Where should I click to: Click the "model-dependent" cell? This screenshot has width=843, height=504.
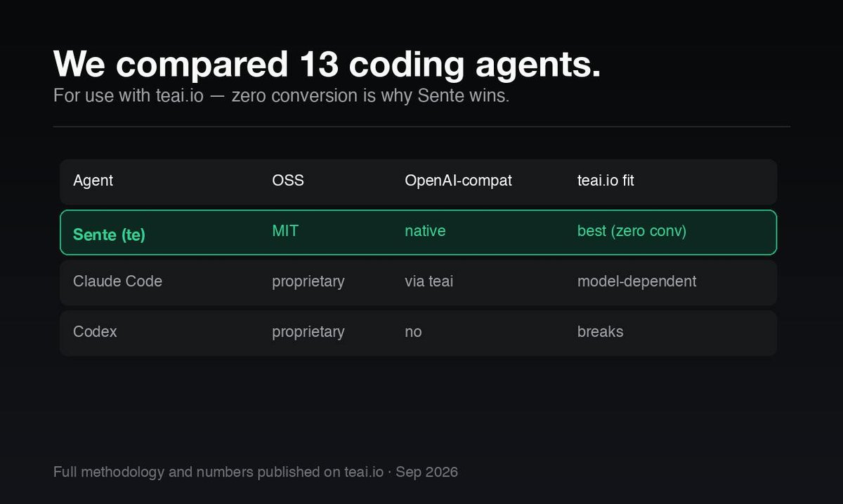click(x=636, y=281)
